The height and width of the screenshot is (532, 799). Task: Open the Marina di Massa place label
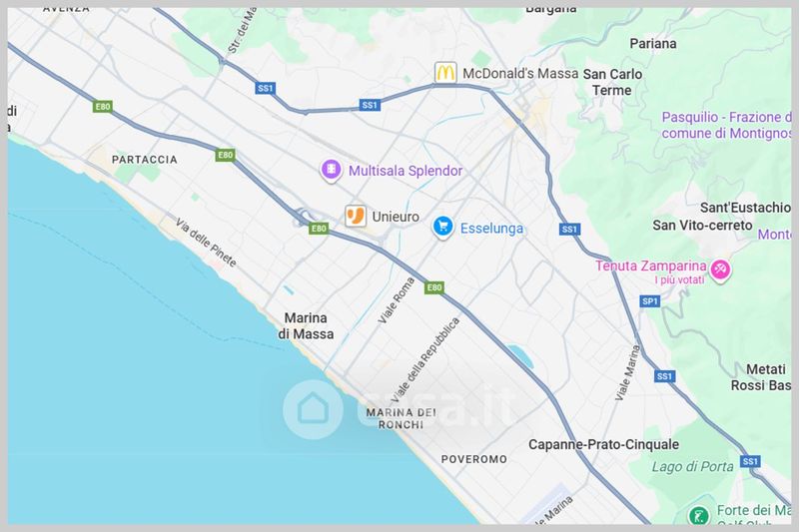tap(306, 325)
